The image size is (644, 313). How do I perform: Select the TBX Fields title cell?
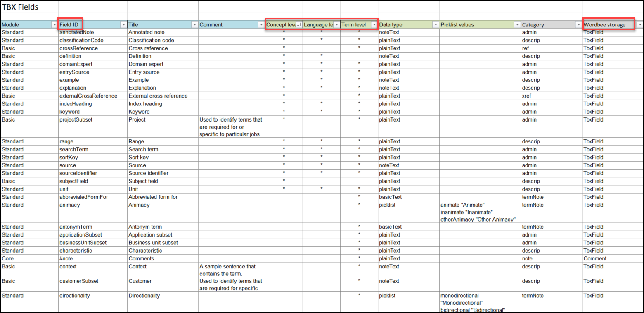[x=21, y=7]
